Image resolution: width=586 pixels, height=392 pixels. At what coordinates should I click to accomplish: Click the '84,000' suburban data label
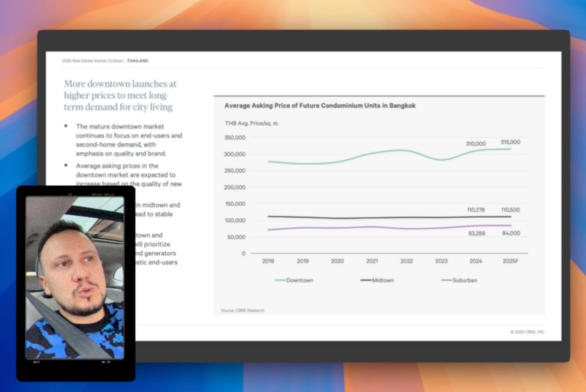(510, 233)
